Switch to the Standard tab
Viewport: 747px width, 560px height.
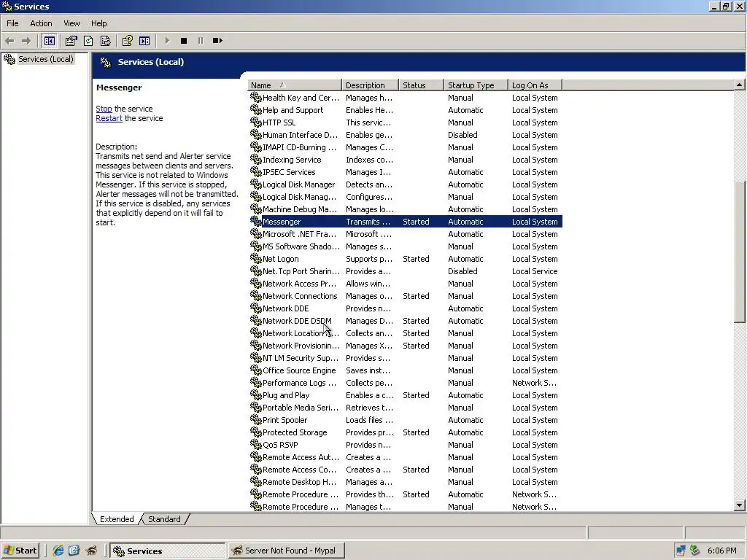point(164,519)
